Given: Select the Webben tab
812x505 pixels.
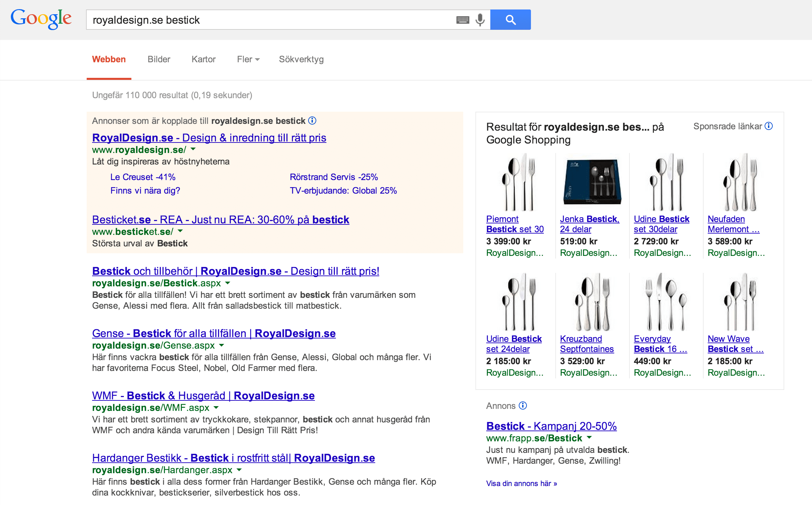Looking at the screenshot, I should [109, 59].
